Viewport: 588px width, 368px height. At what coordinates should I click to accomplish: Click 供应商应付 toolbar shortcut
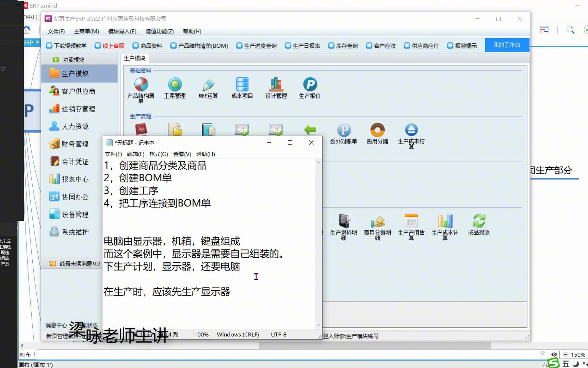421,46
